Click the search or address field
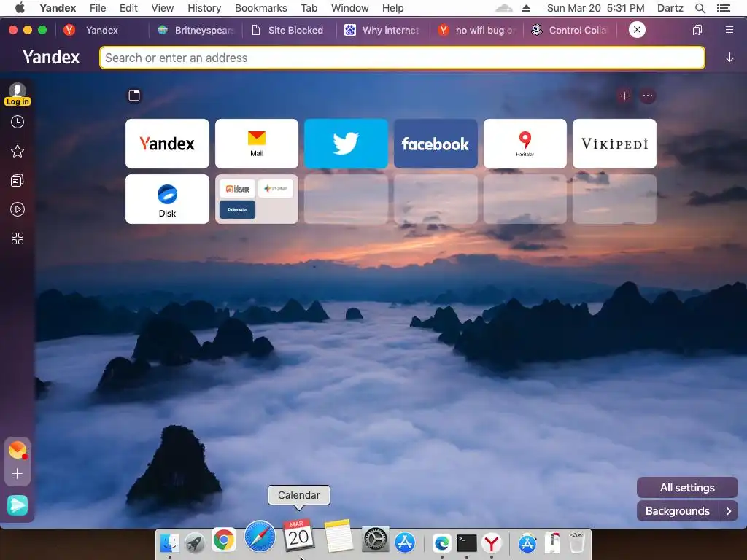The height and width of the screenshot is (560, 747). 402,58
